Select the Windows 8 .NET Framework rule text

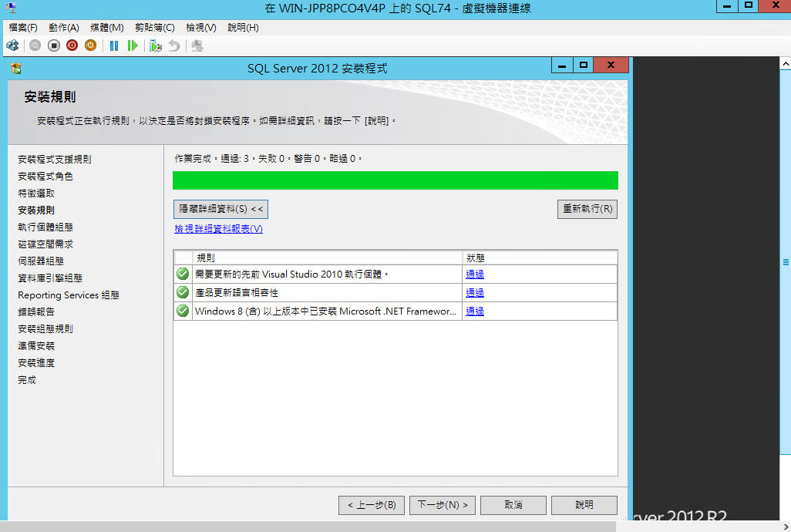click(325, 311)
